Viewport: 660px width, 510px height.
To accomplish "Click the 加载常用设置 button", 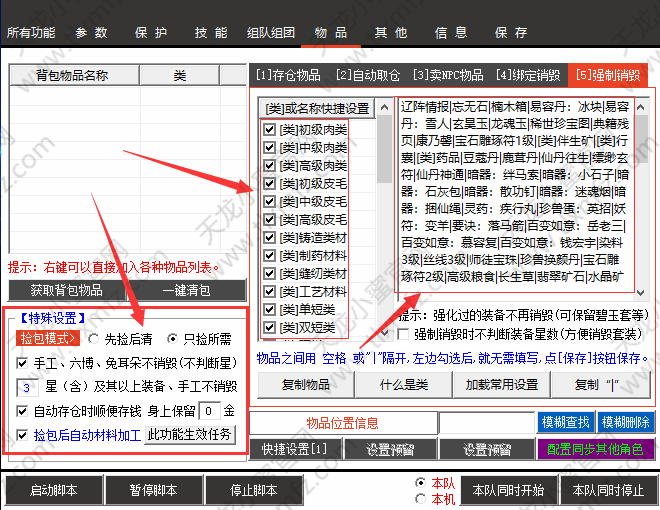I will click(502, 385).
